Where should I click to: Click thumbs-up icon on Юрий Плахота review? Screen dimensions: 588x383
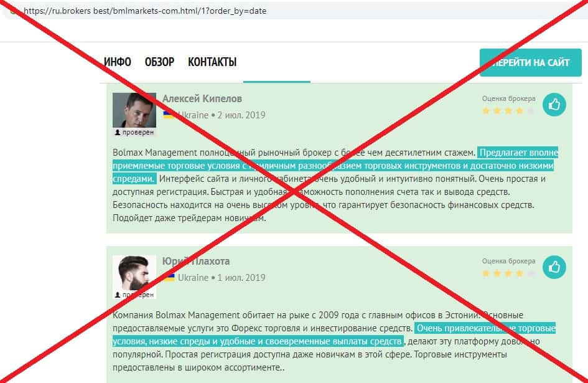pyautogui.click(x=554, y=267)
